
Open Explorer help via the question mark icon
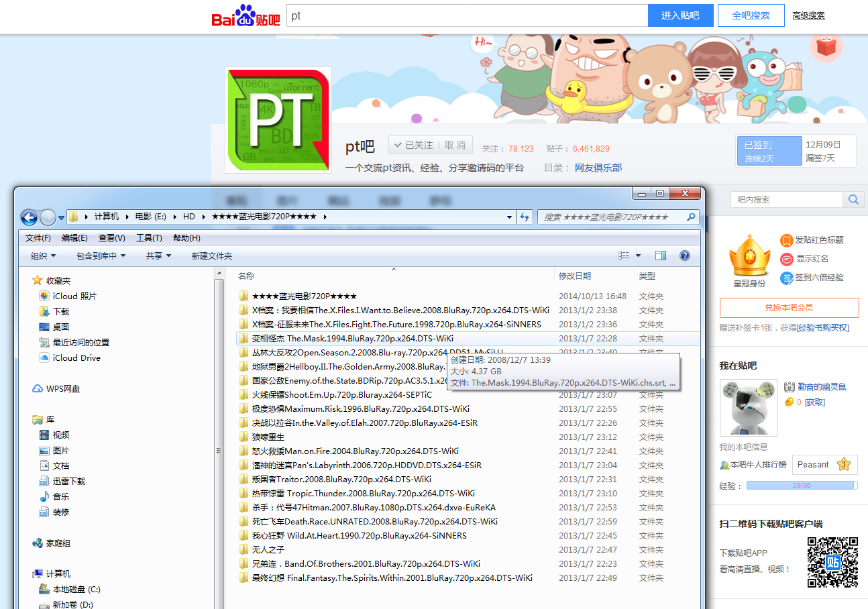[x=684, y=256]
